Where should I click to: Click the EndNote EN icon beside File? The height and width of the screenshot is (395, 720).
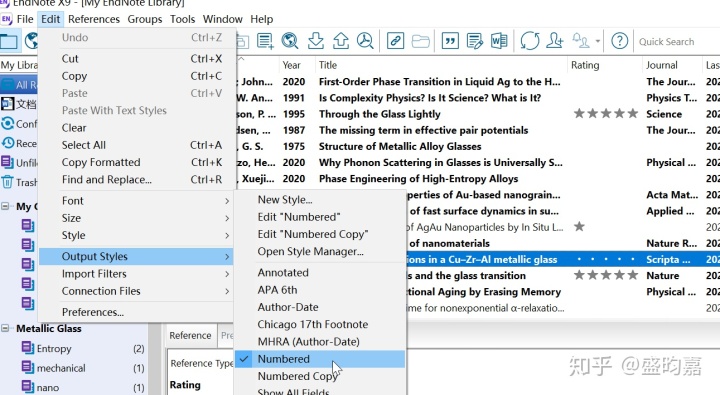pyautogui.click(x=6, y=19)
